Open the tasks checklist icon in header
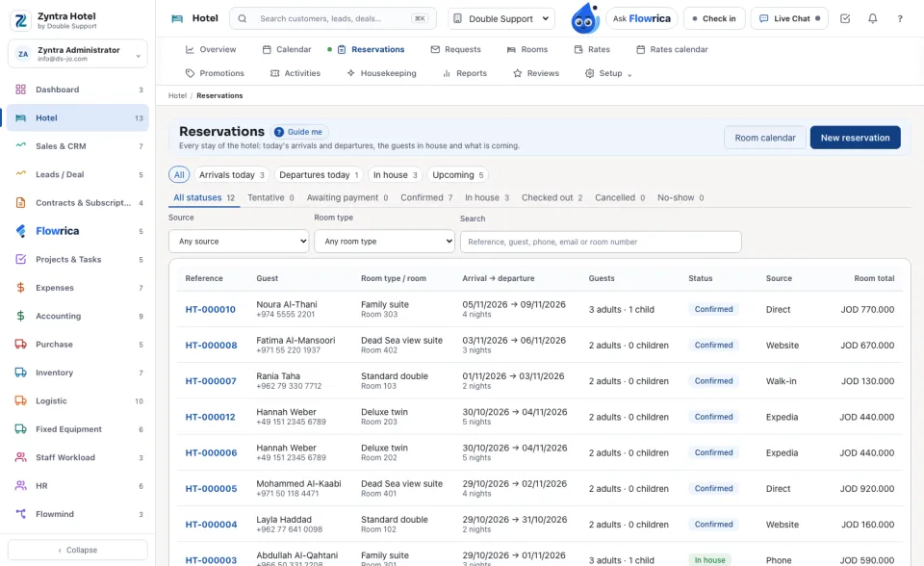This screenshot has height=566, width=924. [x=845, y=18]
